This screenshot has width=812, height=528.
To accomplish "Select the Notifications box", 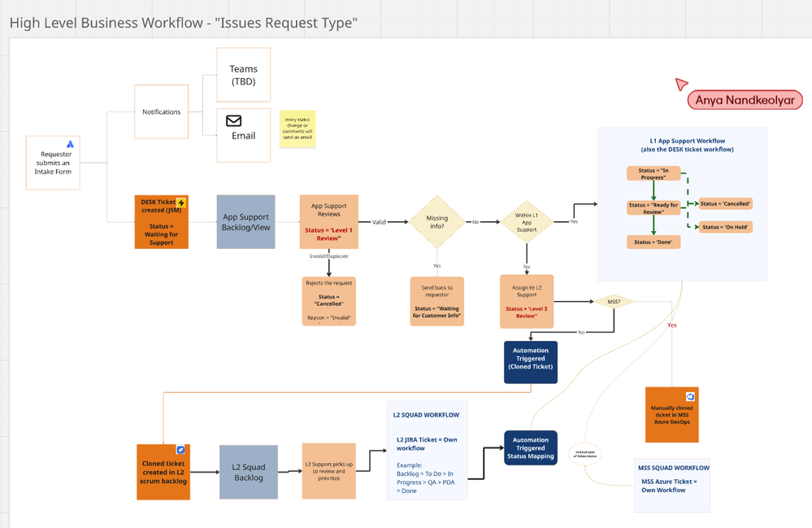I will pos(162,112).
